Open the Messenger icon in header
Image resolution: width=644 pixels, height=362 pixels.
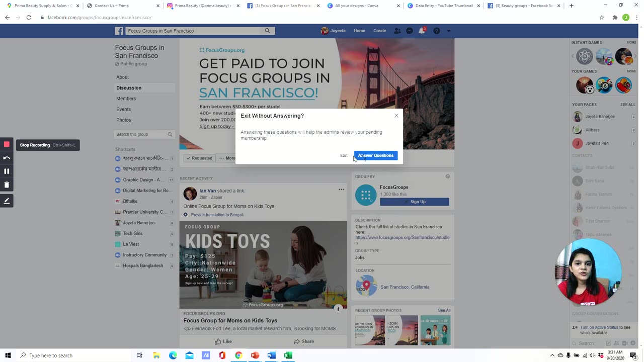[410, 31]
